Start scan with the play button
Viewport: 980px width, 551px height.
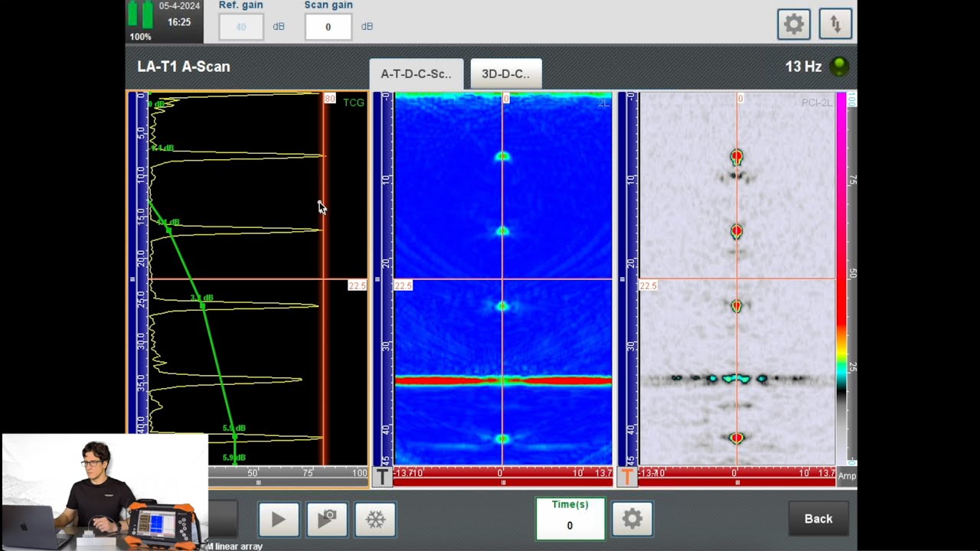[278, 520]
